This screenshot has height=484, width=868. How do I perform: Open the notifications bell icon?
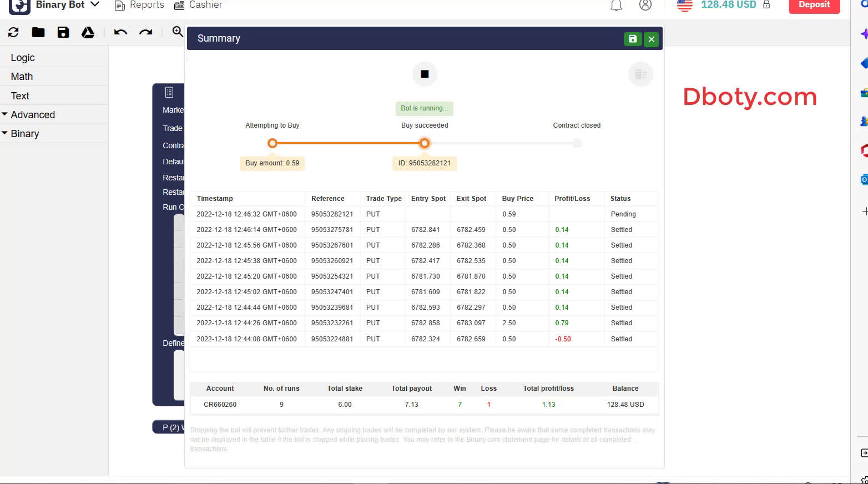(x=616, y=5)
